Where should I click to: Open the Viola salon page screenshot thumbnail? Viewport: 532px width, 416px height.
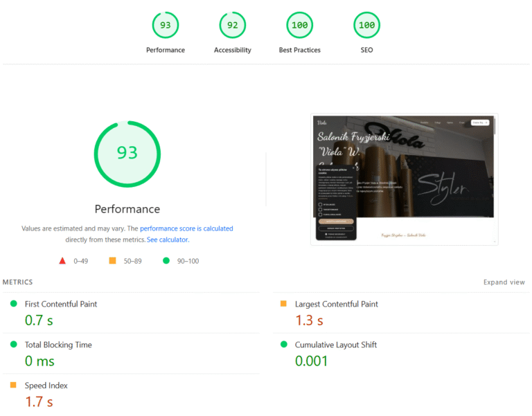404,179
